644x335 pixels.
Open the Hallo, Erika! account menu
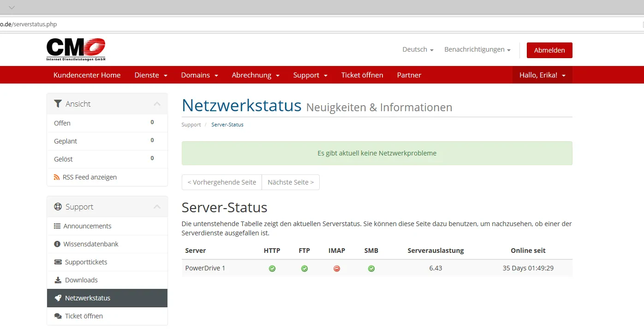tap(543, 75)
